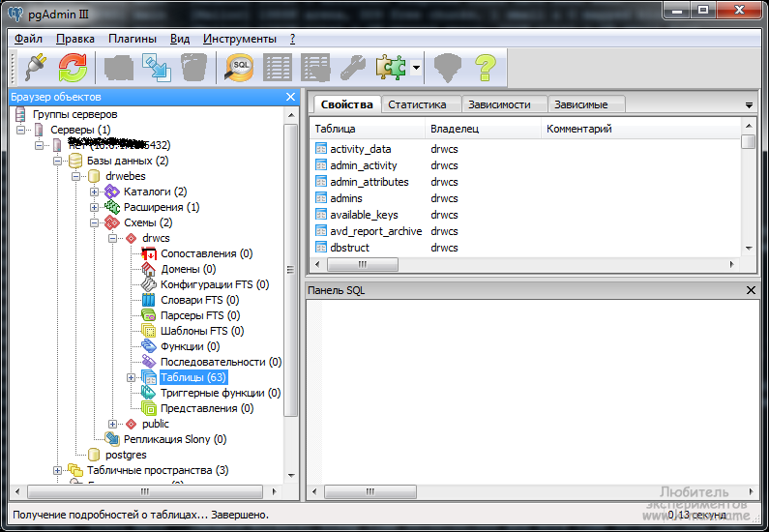Sort by the Комментарий column header
Screen dimensions: 769x532
click(x=641, y=129)
